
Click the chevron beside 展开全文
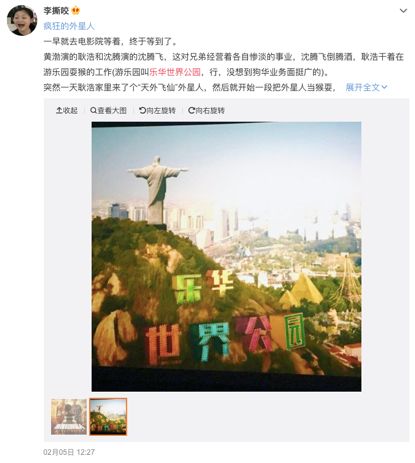tap(384, 87)
